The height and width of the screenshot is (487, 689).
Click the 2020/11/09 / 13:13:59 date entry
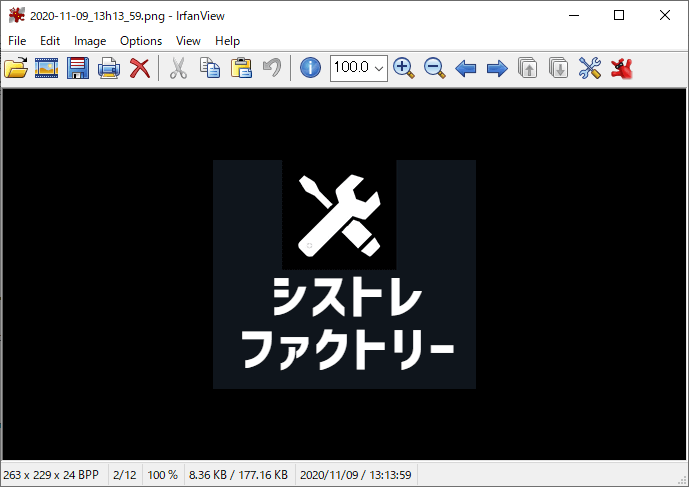355,475
